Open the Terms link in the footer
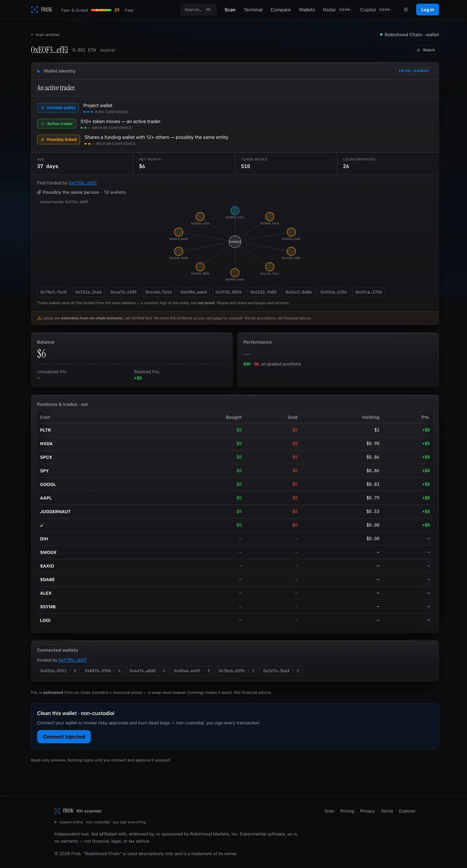Screen dimensions: 467x868 click(387, 811)
